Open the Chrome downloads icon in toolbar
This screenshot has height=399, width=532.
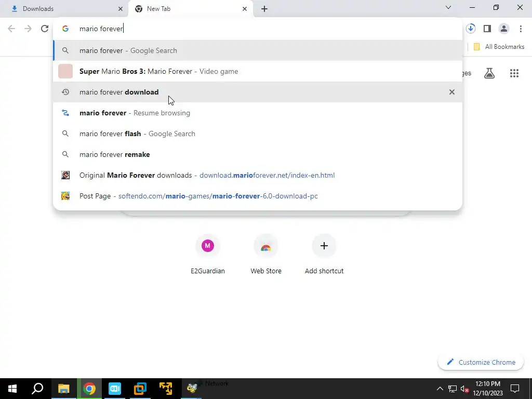pyautogui.click(x=471, y=29)
